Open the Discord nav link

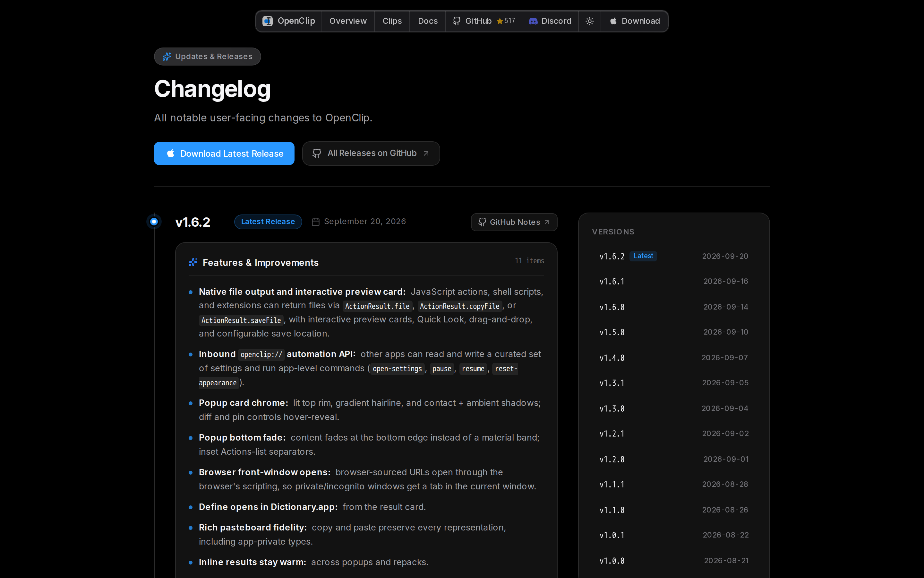click(x=550, y=21)
